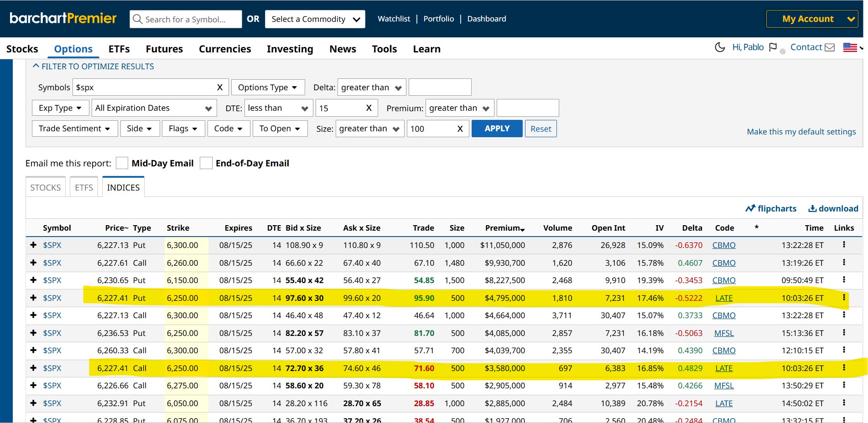Click the Contact envelope icon
The width and height of the screenshot is (868, 423).
(x=830, y=47)
